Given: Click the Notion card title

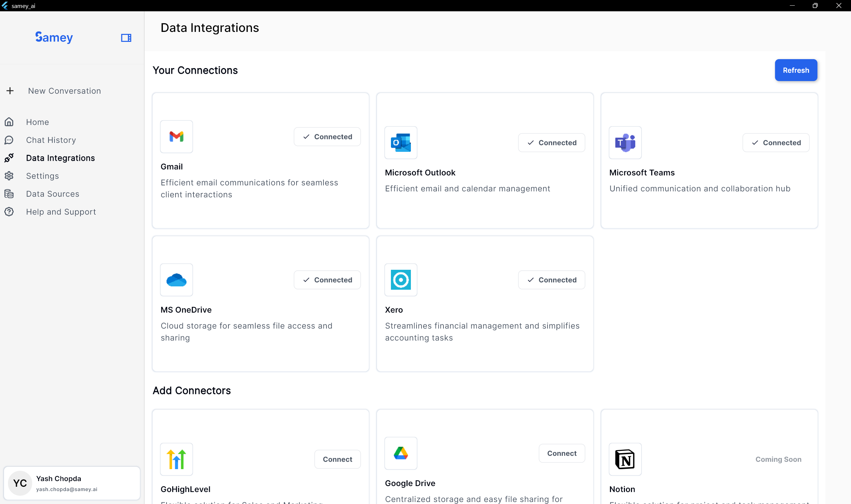Looking at the screenshot, I should coord(622,489).
